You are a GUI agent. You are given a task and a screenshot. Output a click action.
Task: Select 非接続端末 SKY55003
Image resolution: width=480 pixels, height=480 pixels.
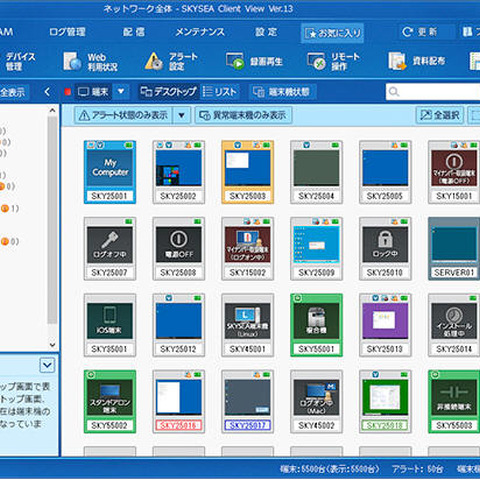click(x=454, y=402)
